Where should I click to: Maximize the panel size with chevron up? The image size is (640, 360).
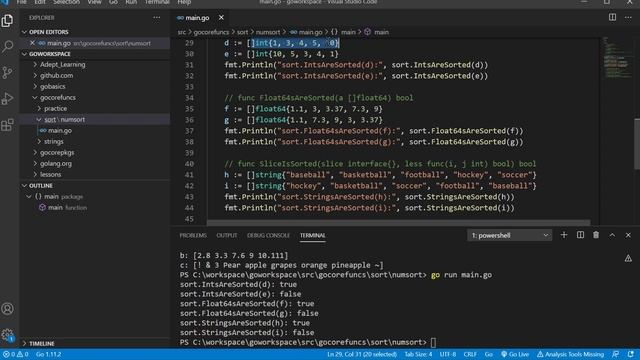[612, 235]
